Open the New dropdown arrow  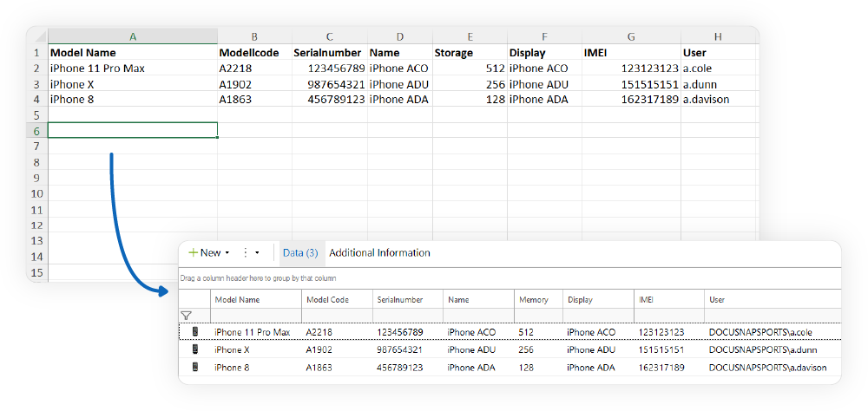(227, 253)
